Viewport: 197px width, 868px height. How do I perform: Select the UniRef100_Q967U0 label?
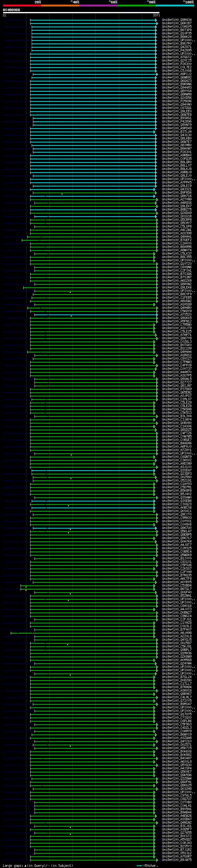[x=177, y=528]
